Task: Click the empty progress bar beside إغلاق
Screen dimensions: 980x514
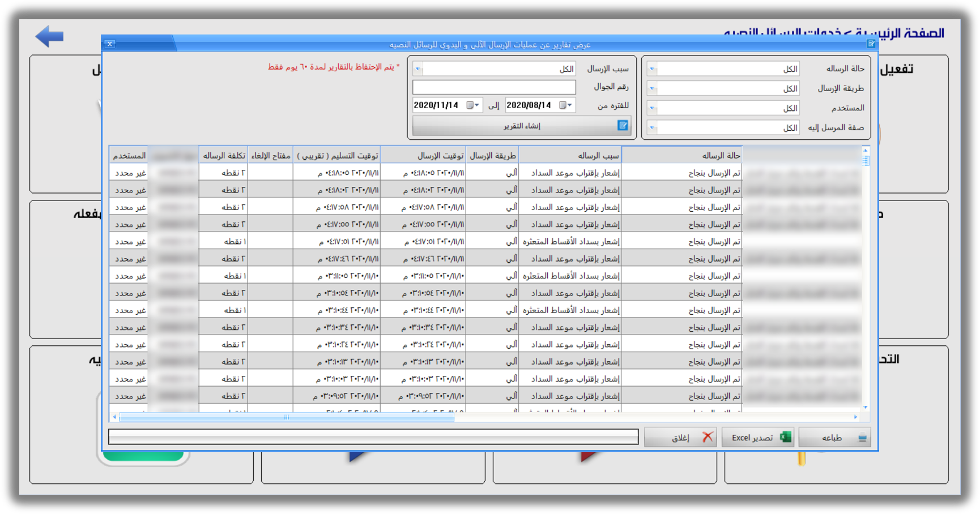Action: (373, 437)
